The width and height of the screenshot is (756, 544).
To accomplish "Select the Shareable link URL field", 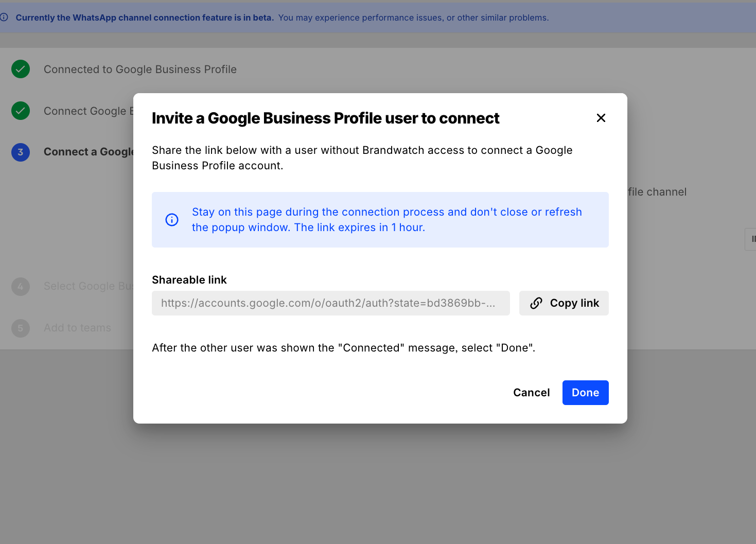I will pyautogui.click(x=330, y=303).
